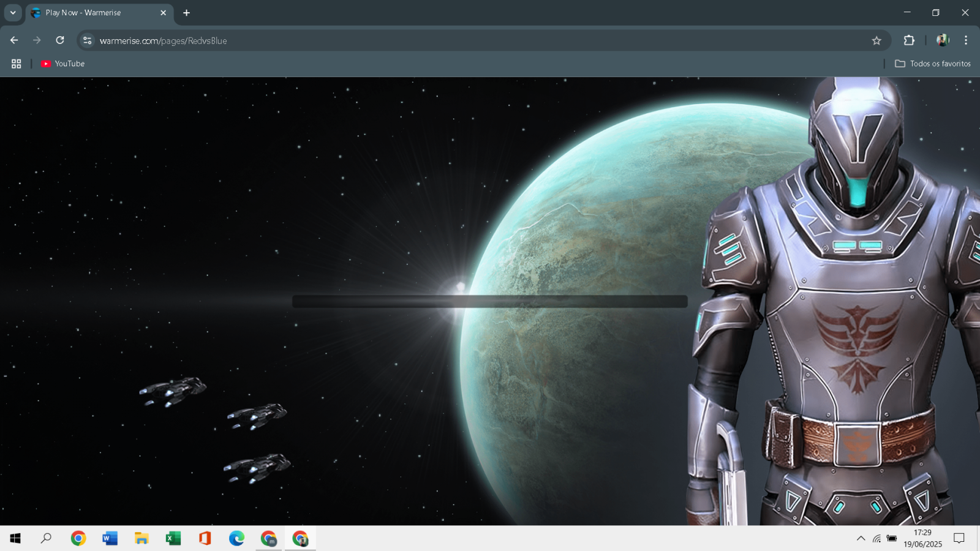The width and height of the screenshot is (980, 551).
Task: Open the Chrome profile avatar
Action: tap(943, 40)
